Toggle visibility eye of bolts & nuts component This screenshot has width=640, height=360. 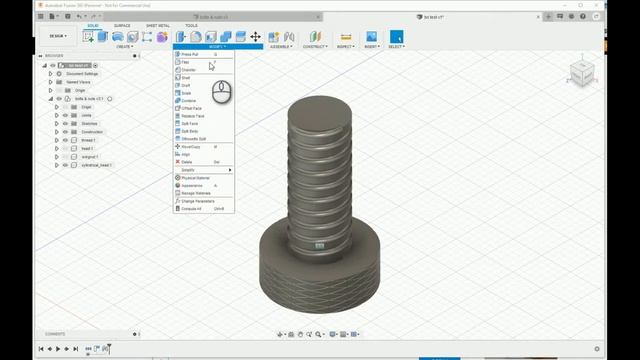coord(59,99)
